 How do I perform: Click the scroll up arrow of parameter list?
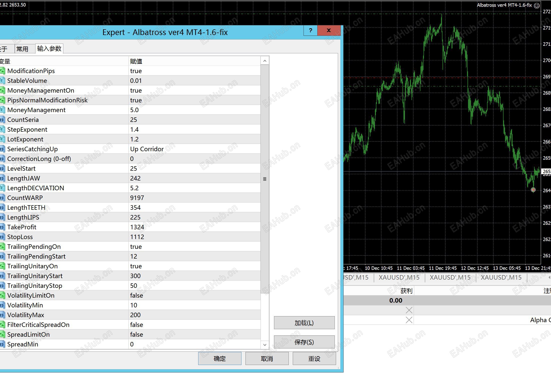pyautogui.click(x=265, y=61)
